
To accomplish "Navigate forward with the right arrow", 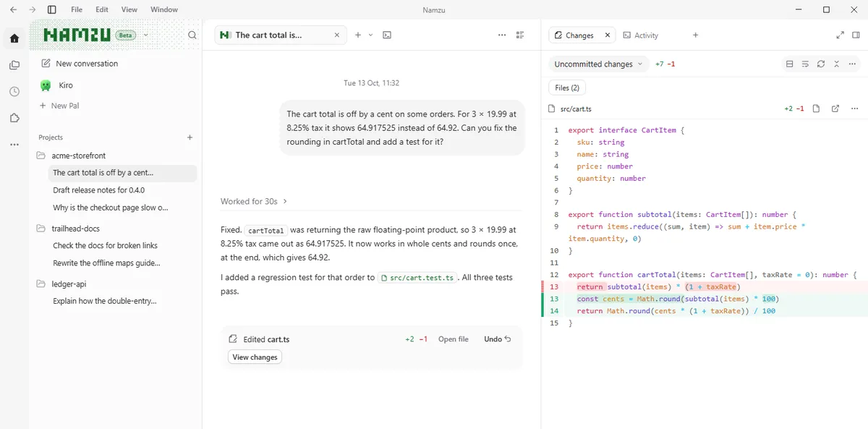I will (x=33, y=9).
